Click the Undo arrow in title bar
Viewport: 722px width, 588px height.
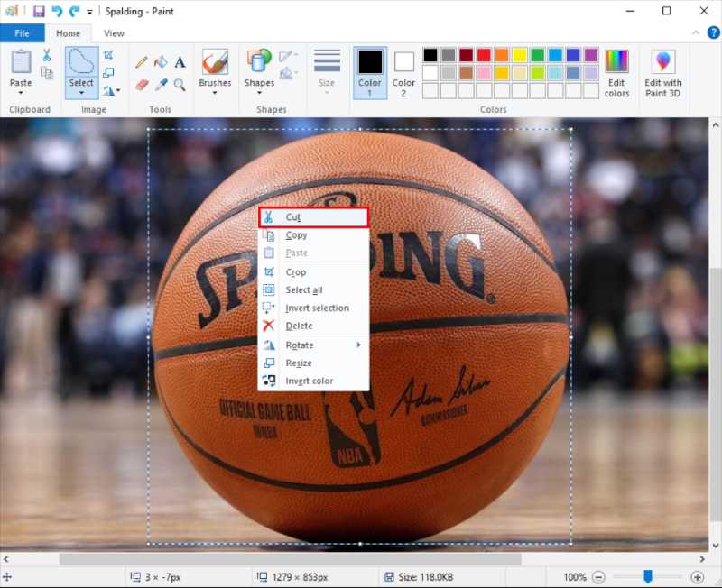(57, 11)
